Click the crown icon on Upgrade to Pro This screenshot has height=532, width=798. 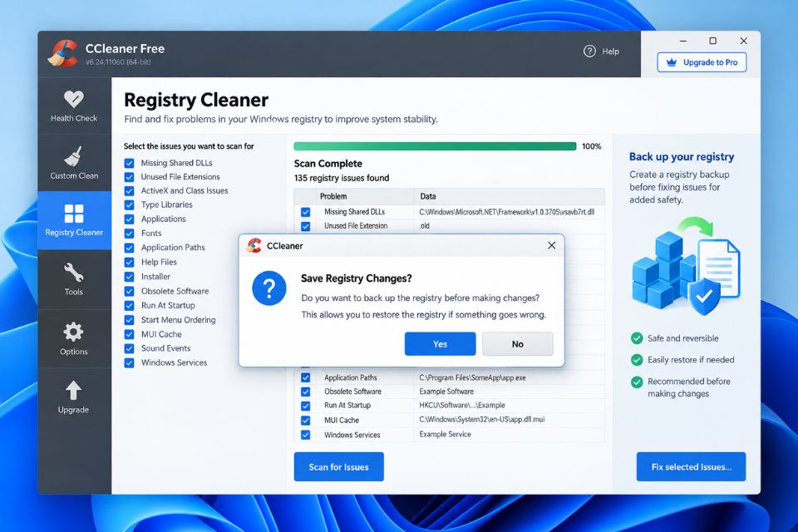672,62
